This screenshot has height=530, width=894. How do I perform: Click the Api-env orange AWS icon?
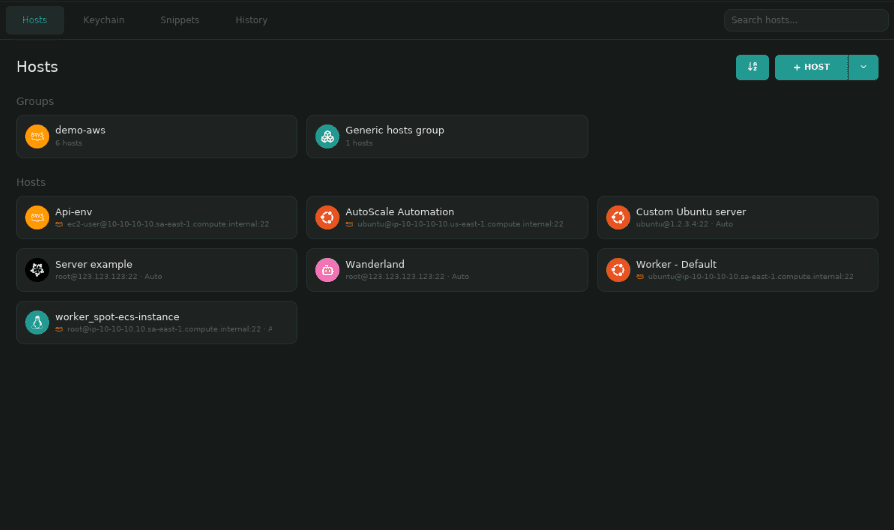point(37,217)
